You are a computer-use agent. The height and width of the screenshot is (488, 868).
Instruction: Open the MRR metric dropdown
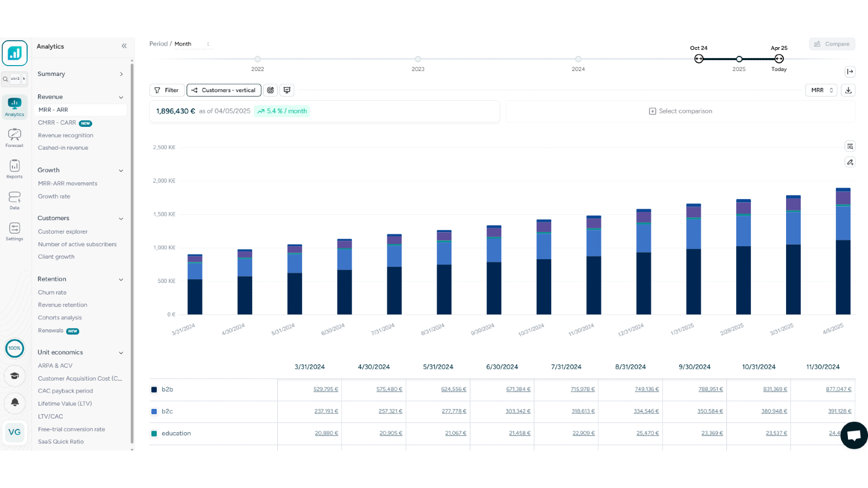click(821, 90)
